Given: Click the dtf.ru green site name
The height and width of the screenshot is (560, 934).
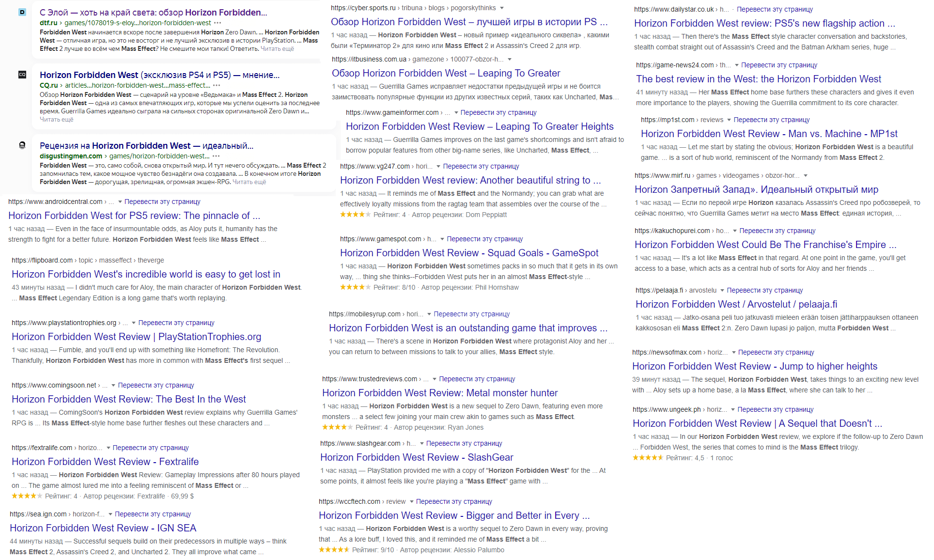Looking at the screenshot, I should tap(48, 23).
